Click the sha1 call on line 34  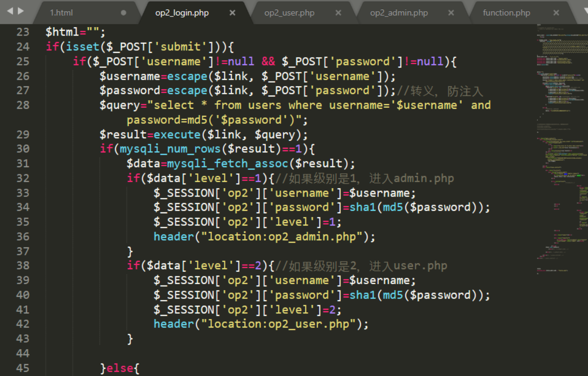pos(363,207)
